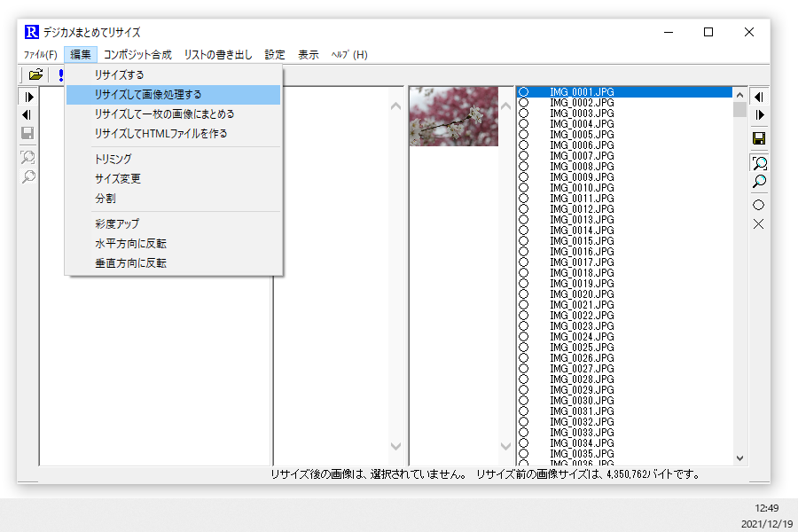This screenshot has width=798, height=532.
Task: Open the 表示 menu
Action: [309, 54]
